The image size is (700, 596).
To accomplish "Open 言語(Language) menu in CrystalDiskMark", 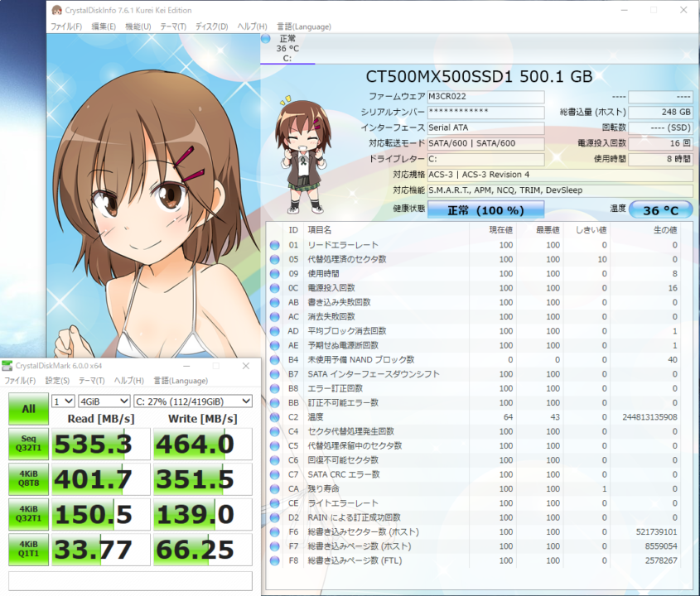I will pos(181,381).
